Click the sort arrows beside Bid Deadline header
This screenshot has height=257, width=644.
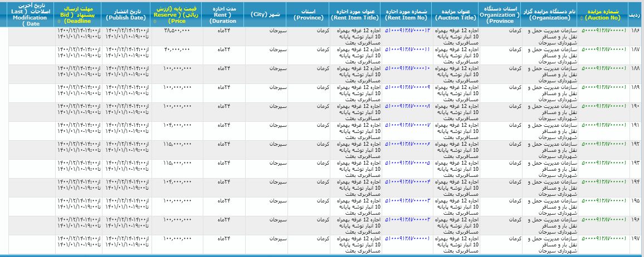[60, 21]
